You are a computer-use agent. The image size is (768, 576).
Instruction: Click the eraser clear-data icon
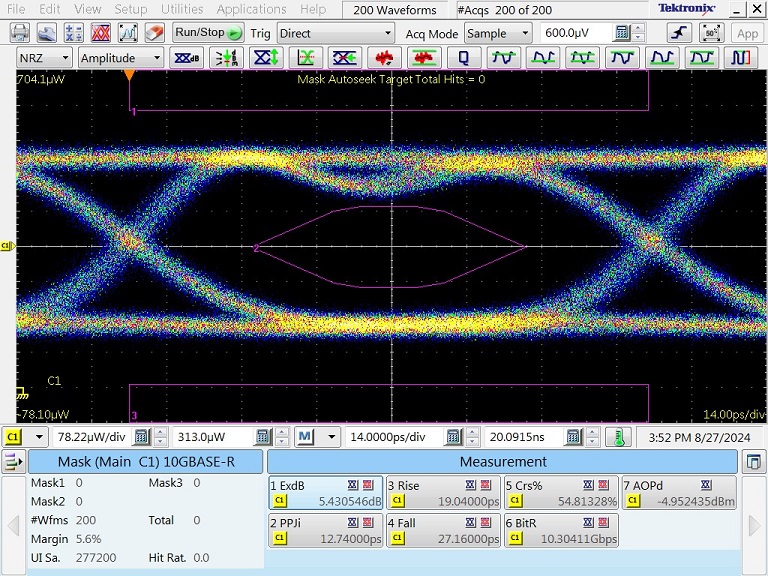pos(154,33)
